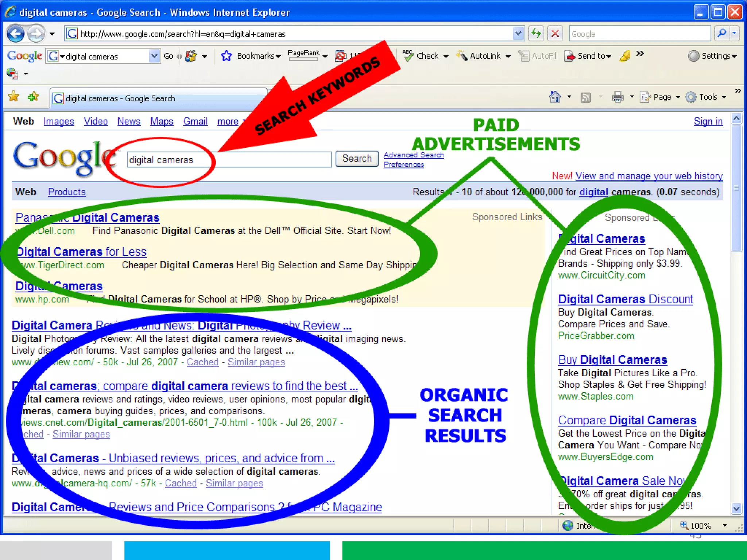Expand the address bar dropdown arrow
This screenshot has width=747, height=560.
[518, 34]
